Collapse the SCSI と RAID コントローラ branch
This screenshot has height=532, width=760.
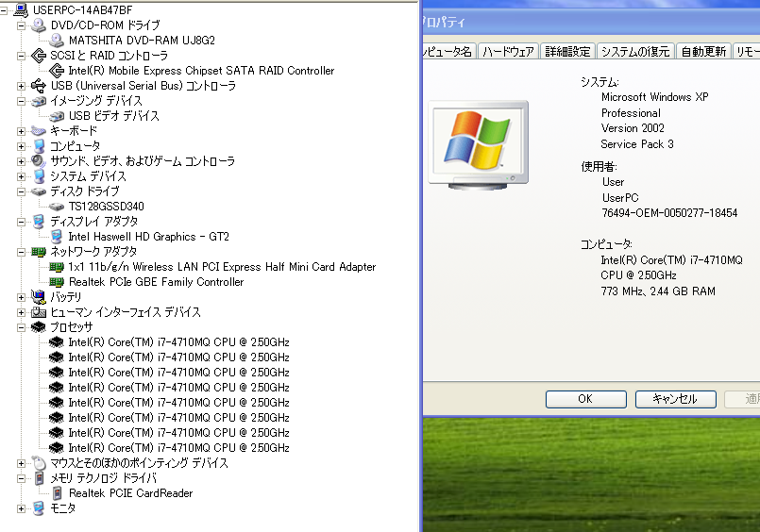coord(21,56)
